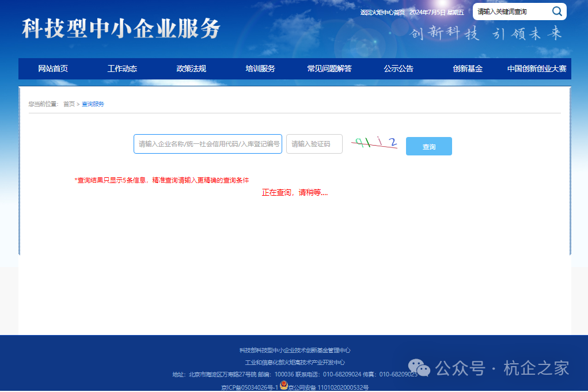Click the search magnifier icon
The height and width of the screenshot is (392, 588).
(556, 11)
